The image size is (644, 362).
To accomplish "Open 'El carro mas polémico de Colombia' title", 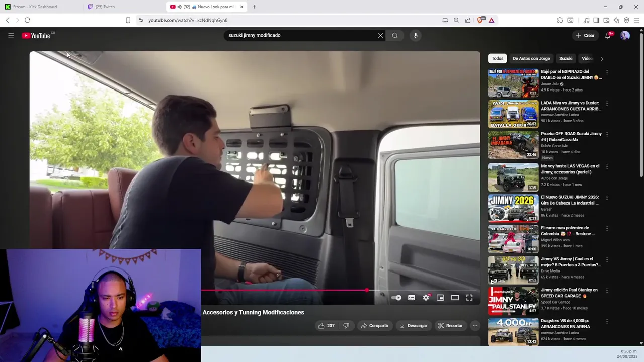I will click(569, 231).
